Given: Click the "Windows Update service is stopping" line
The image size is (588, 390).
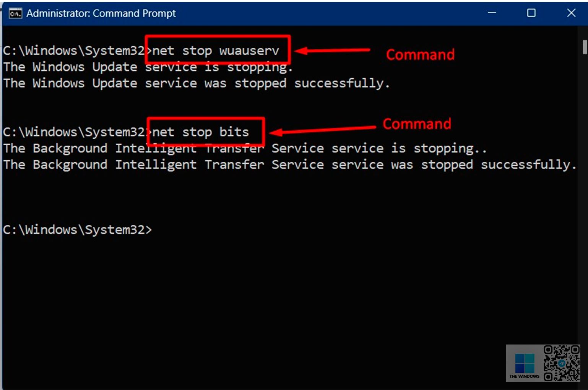Looking at the screenshot, I should click(x=148, y=67).
